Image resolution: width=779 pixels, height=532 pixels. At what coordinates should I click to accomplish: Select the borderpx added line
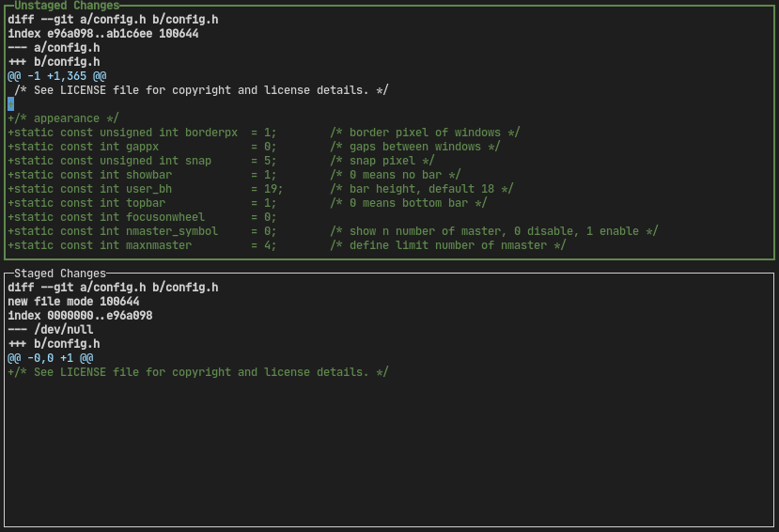[263, 133]
